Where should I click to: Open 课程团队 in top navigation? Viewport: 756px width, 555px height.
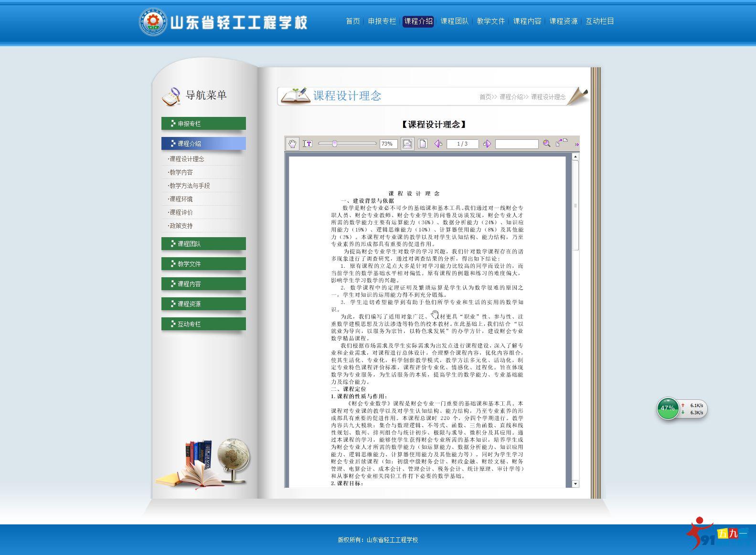point(454,21)
